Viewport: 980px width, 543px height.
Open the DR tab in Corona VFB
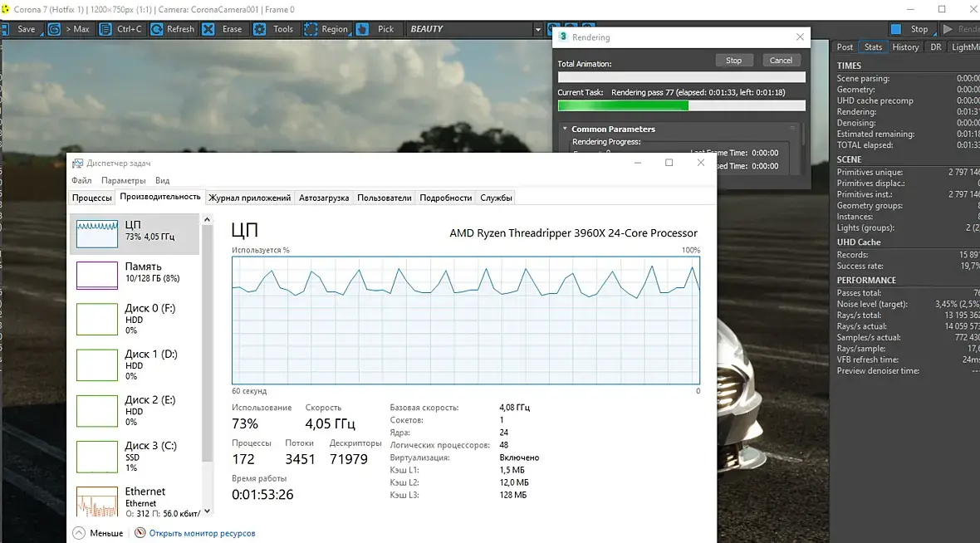(x=936, y=46)
